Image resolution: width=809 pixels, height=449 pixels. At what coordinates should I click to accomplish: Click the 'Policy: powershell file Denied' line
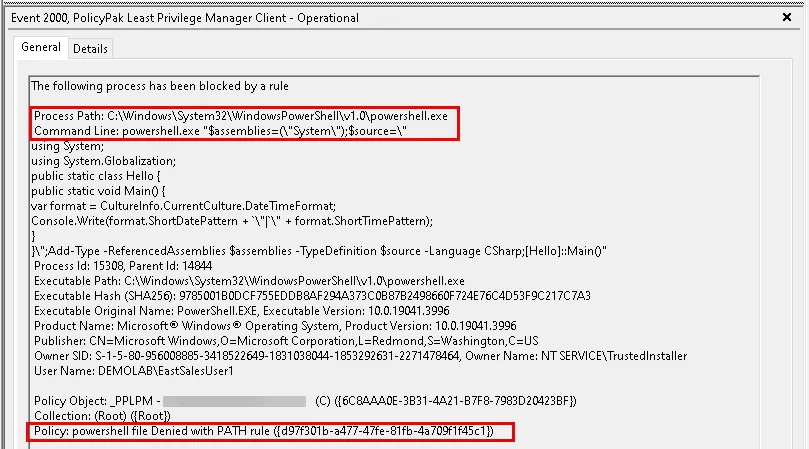[264, 431]
